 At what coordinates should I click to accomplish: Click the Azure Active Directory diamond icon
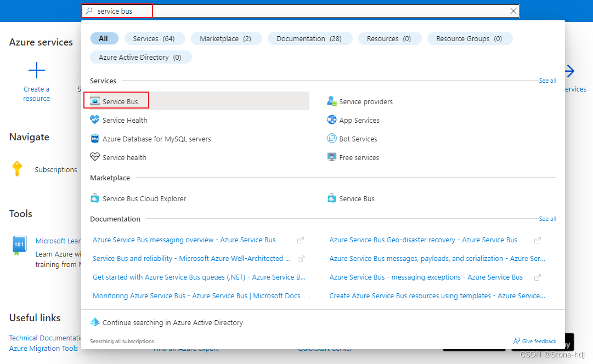pos(95,322)
